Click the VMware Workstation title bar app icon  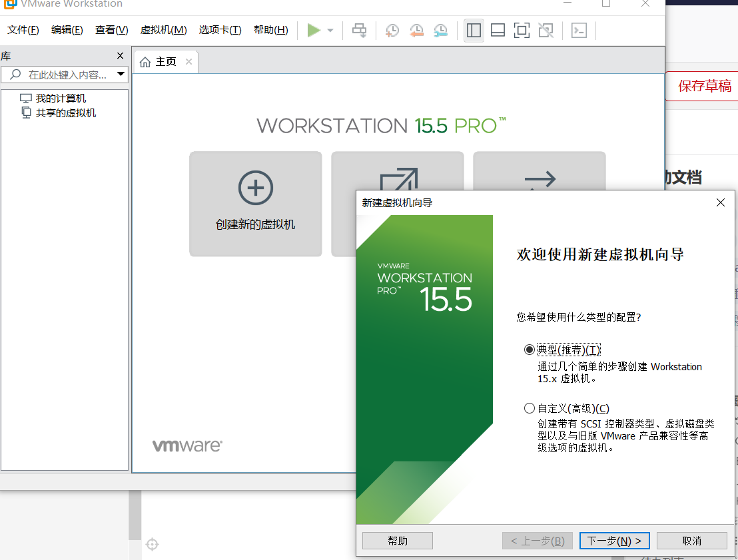pos(10,4)
